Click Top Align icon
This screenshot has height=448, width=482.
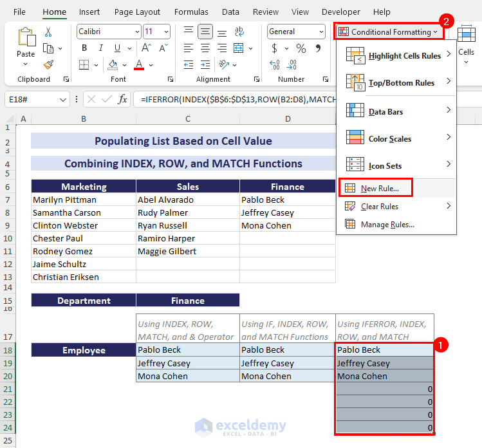[x=189, y=32]
